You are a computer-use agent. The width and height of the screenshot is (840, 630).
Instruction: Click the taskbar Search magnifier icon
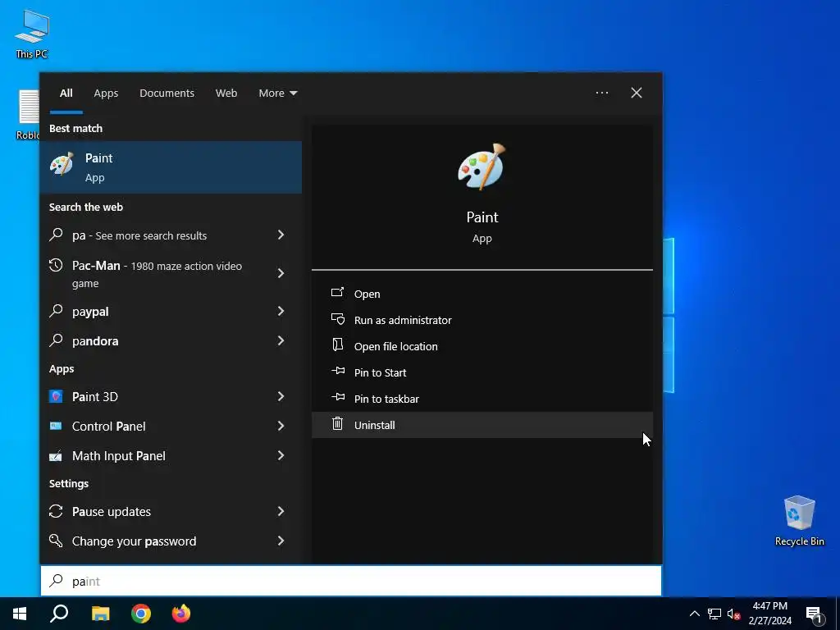pyautogui.click(x=59, y=614)
